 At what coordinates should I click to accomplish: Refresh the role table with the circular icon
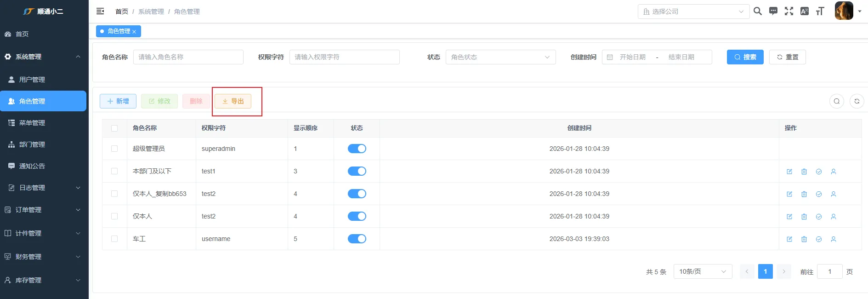(x=857, y=101)
